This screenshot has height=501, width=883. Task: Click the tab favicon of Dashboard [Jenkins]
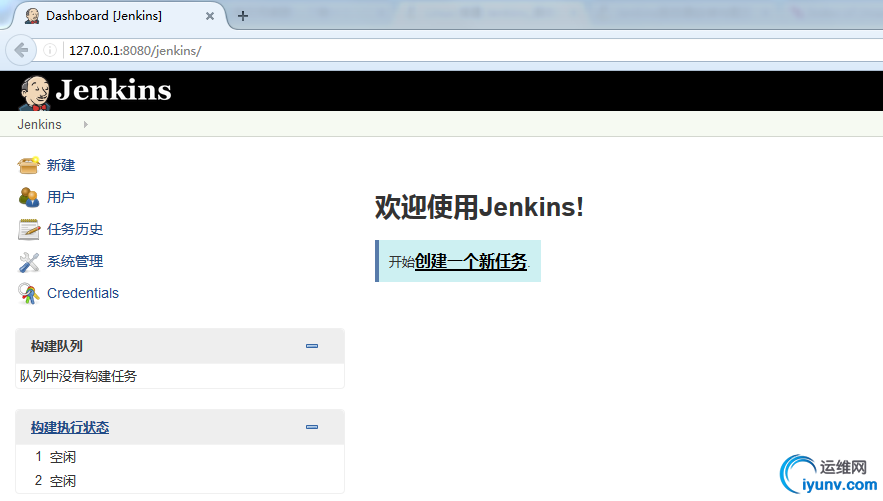pos(32,16)
